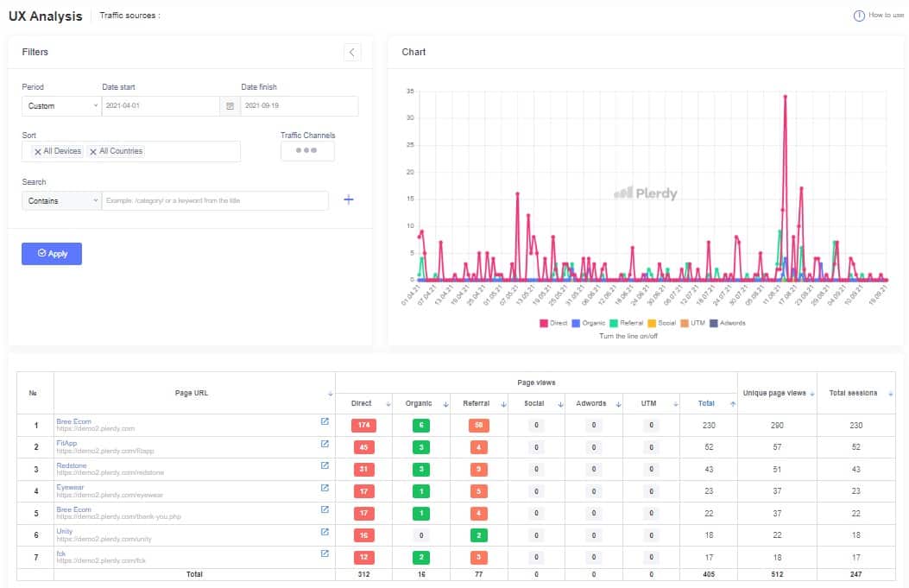Click the Apply button
This screenshot has width=909, height=588.
[52, 254]
